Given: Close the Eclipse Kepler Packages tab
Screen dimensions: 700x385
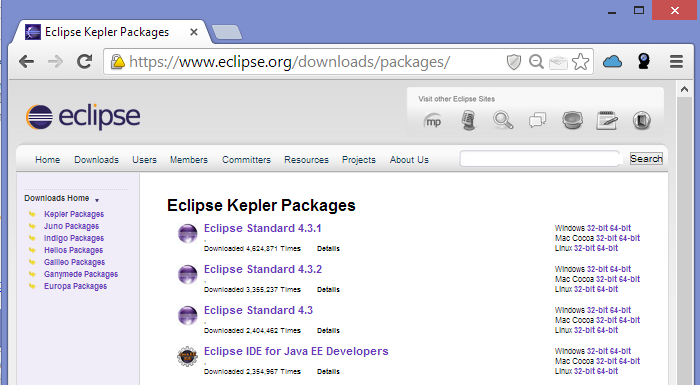Looking at the screenshot, I should coord(194,32).
